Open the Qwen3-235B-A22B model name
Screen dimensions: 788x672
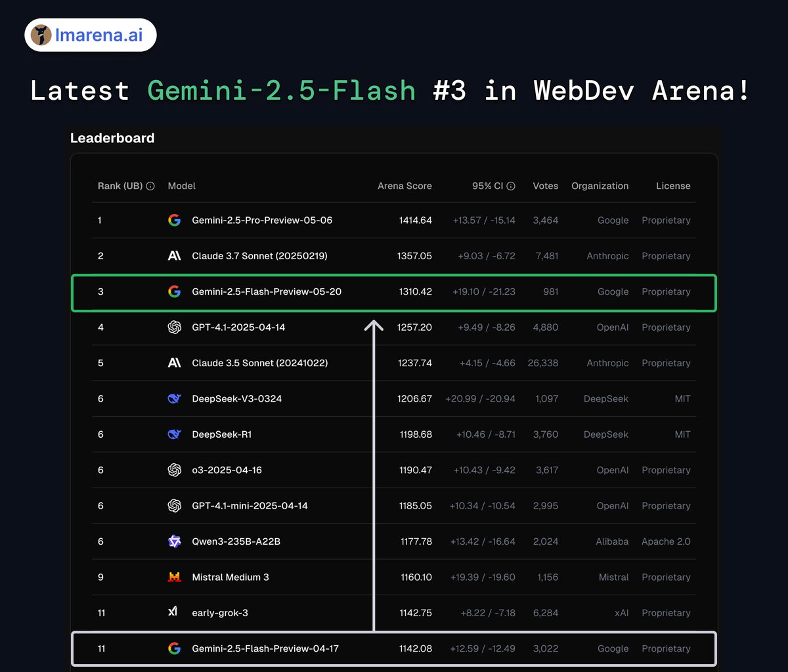(x=236, y=541)
